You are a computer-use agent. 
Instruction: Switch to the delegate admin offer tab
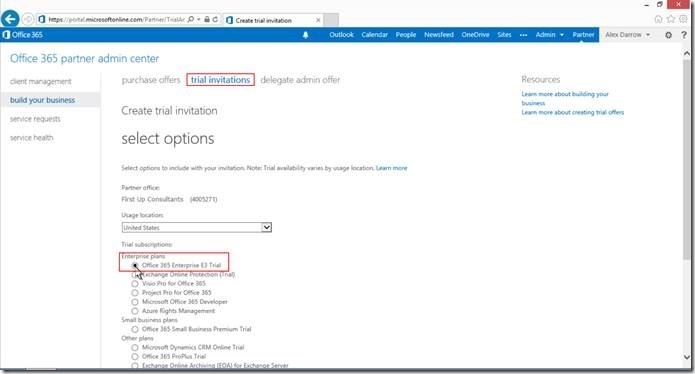click(300, 80)
